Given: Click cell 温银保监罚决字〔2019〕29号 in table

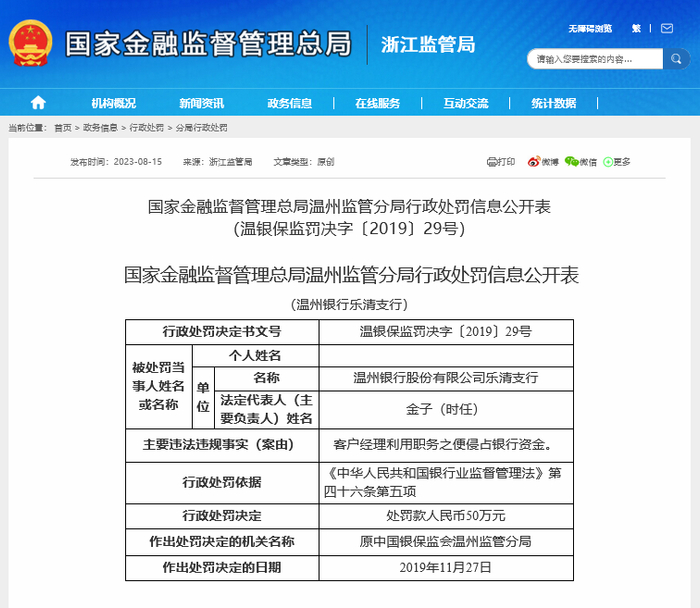Looking at the screenshot, I should [446, 332].
